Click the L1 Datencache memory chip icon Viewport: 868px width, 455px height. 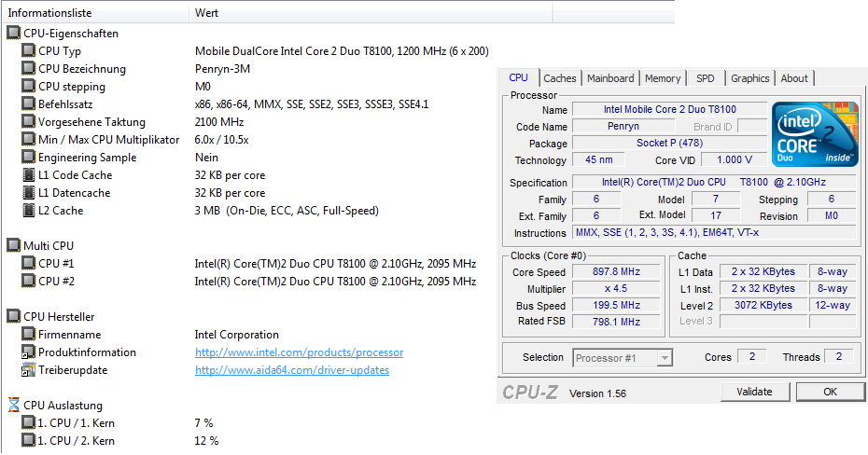click(28, 193)
